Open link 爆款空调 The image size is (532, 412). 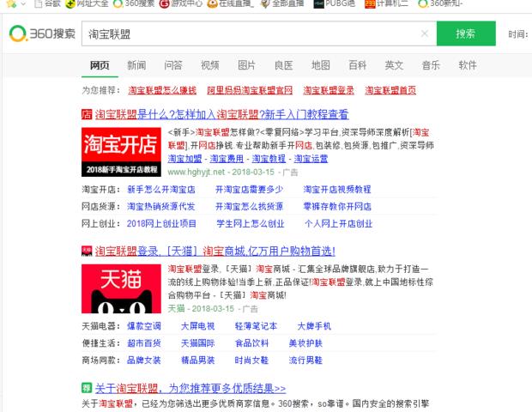[144, 326]
